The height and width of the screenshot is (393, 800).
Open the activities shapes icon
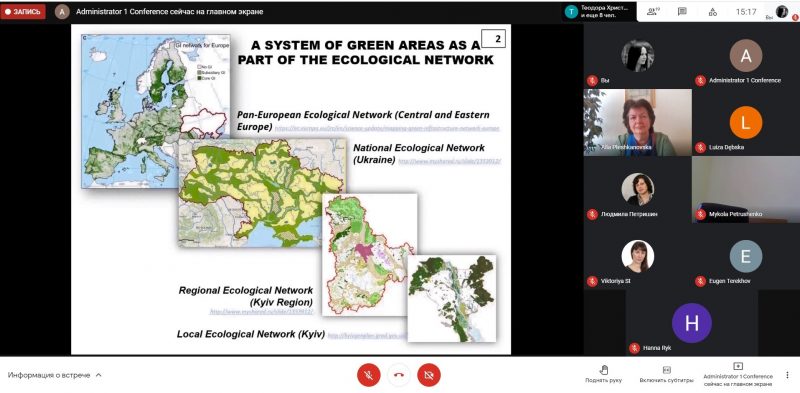[713, 12]
